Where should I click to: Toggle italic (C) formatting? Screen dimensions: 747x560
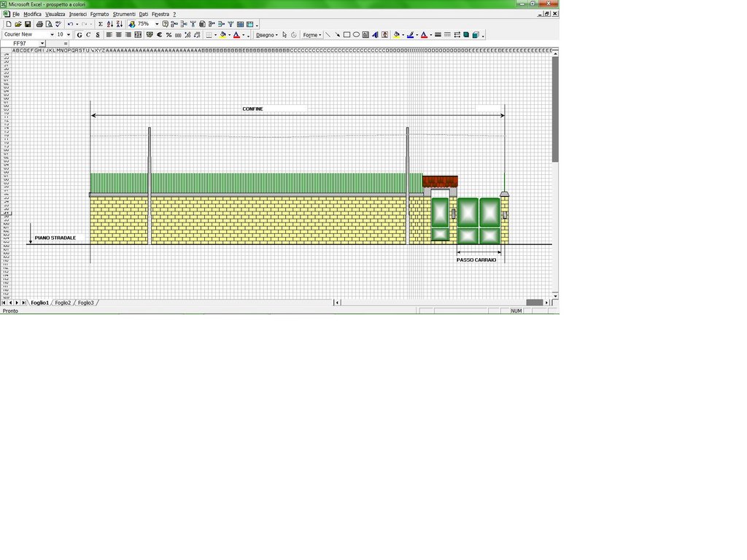point(88,35)
